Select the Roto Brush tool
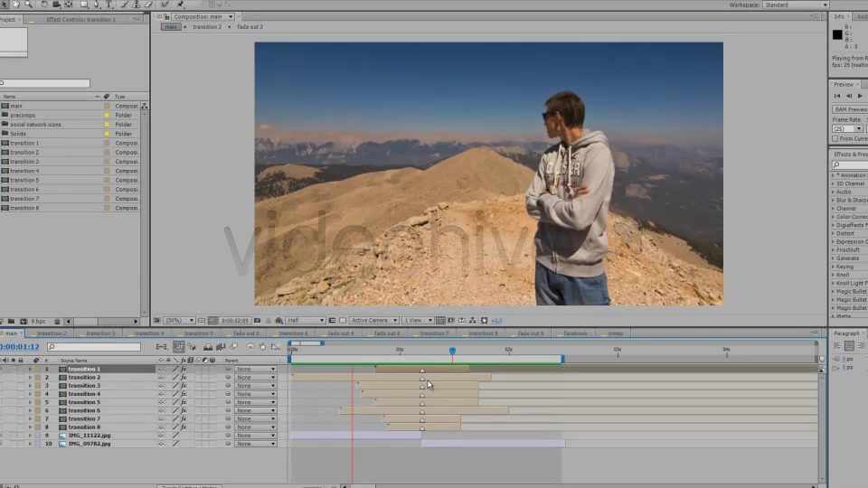Viewport: 868px width, 488px height. click(x=165, y=5)
